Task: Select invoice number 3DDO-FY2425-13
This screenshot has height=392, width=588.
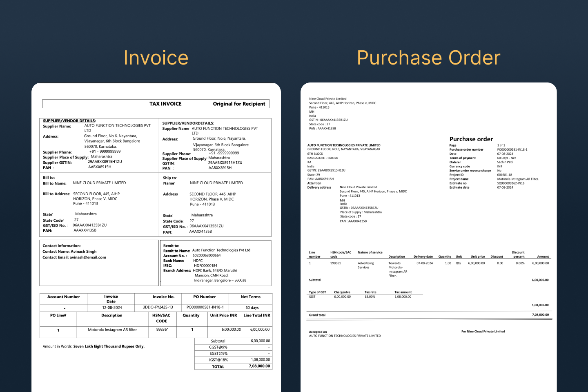Action: (x=158, y=307)
